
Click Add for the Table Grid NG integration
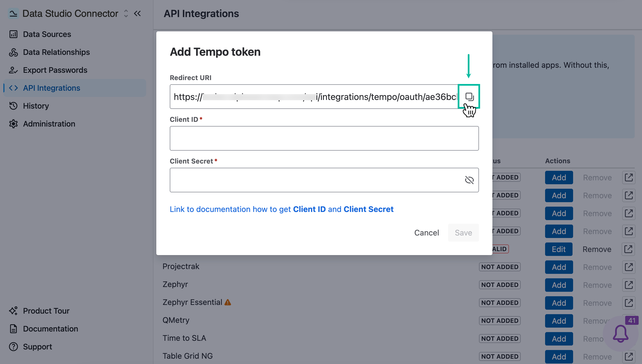(x=559, y=357)
